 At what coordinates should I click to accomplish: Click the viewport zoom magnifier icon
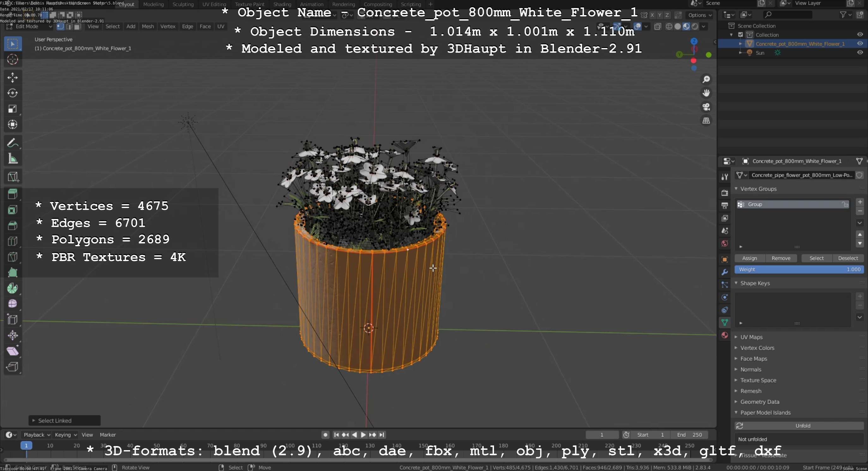tap(706, 80)
